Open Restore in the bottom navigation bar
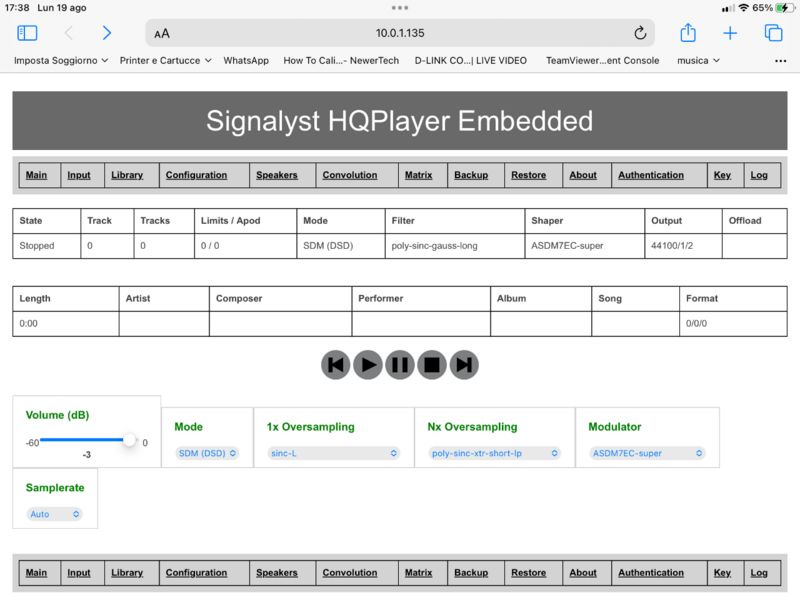This screenshot has width=800, height=600. (529, 573)
